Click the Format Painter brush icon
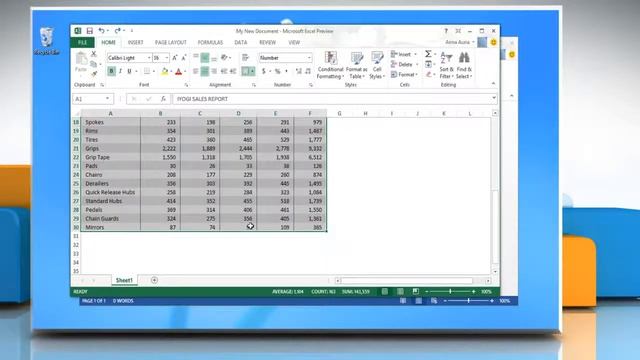Viewport: 640px width, 360px height. click(x=94, y=74)
